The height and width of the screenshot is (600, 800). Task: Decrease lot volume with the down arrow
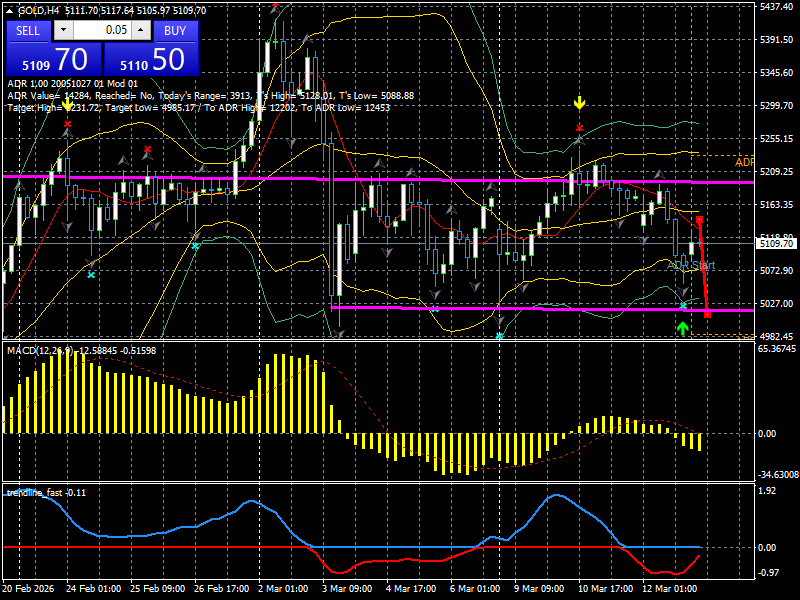click(x=63, y=30)
